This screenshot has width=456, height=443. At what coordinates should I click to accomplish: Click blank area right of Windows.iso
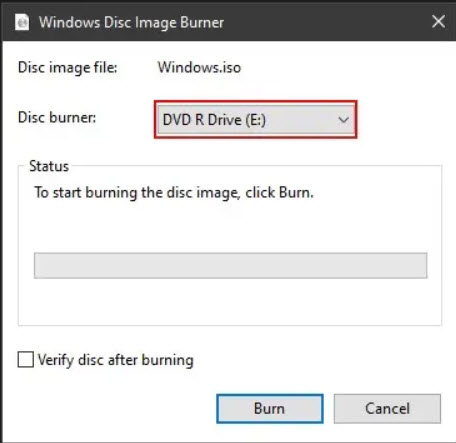point(343,67)
